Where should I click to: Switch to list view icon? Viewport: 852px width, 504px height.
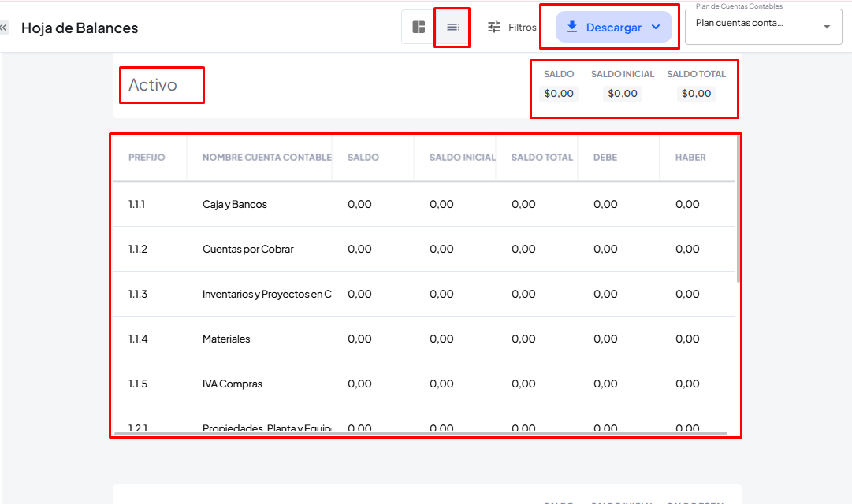pos(453,27)
